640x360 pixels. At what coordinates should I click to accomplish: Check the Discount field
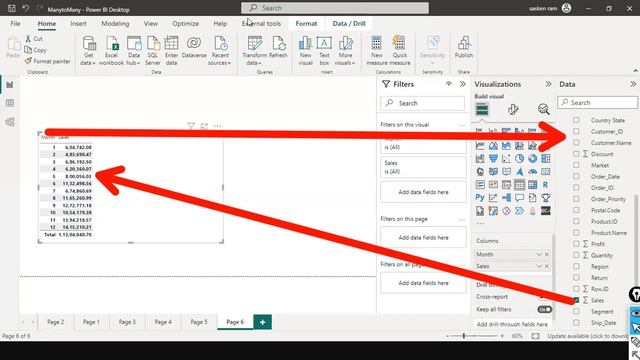tap(576, 154)
